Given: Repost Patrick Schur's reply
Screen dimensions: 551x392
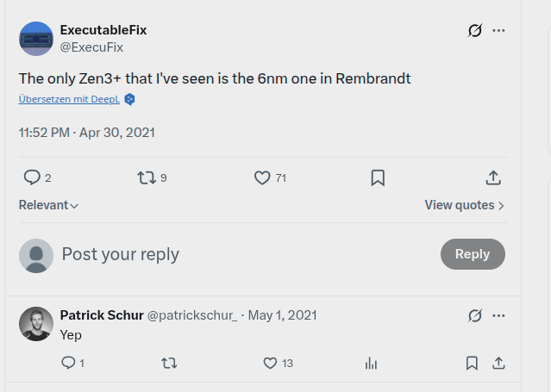Looking at the screenshot, I should pyautogui.click(x=169, y=363).
